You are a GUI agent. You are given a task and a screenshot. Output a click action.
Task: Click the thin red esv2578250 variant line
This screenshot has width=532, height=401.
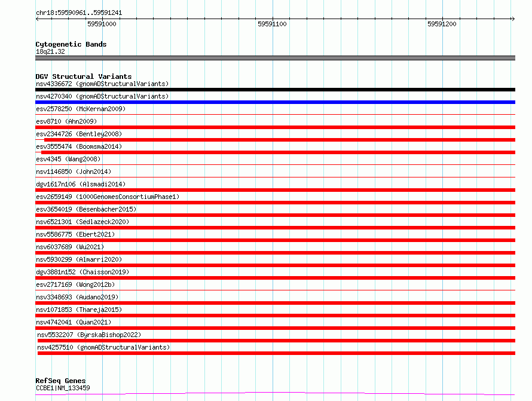[x=275, y=115]
